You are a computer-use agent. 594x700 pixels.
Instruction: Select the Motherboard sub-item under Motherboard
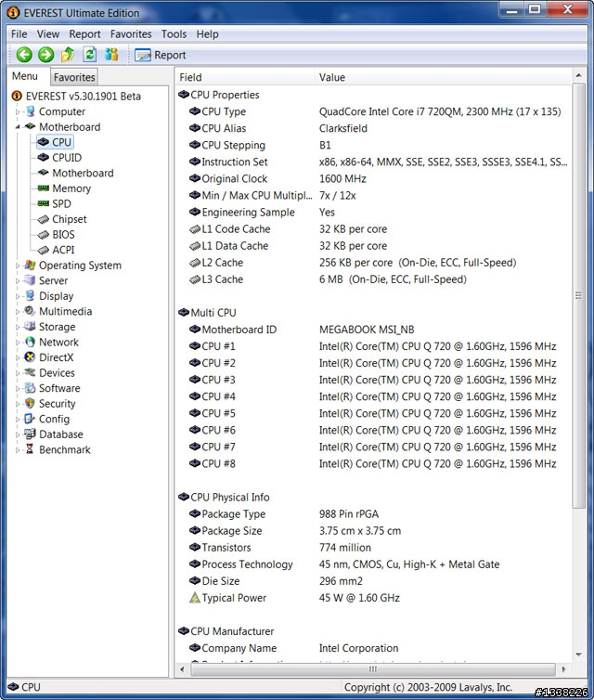click(x=76, y=173)
